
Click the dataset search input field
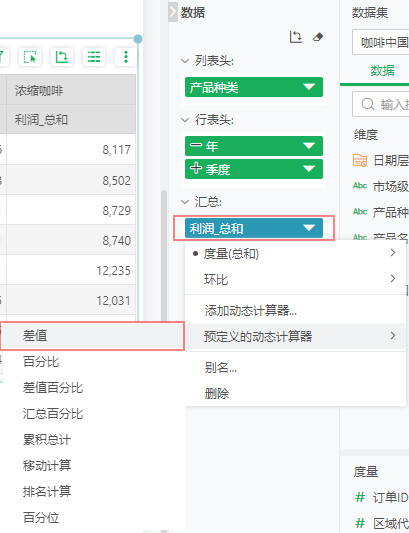tap(380, 104)
